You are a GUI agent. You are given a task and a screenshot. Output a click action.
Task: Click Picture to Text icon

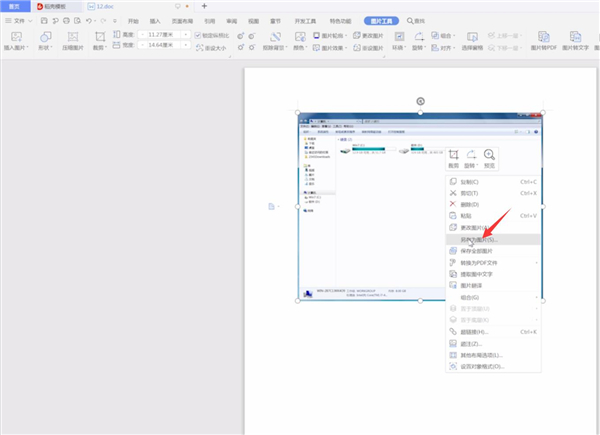(x=574, y=40)
